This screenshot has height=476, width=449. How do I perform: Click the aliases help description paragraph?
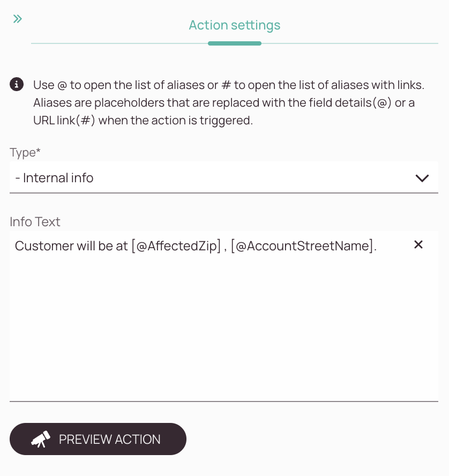(229, 102)
